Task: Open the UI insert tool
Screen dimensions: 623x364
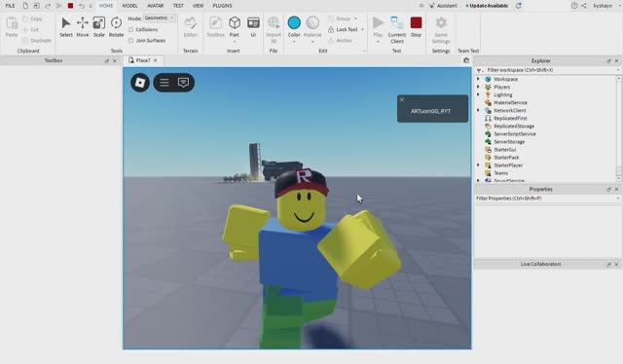Action: coord(253,26)
